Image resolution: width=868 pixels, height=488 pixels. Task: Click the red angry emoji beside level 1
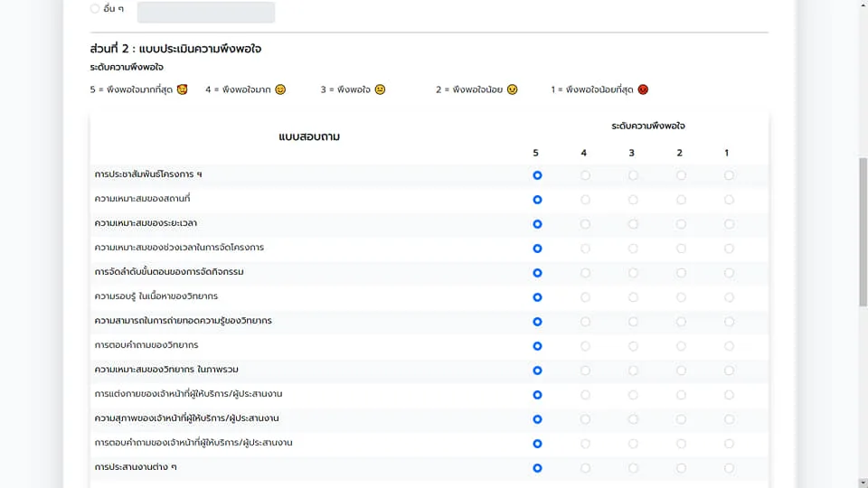click(643, 89)
